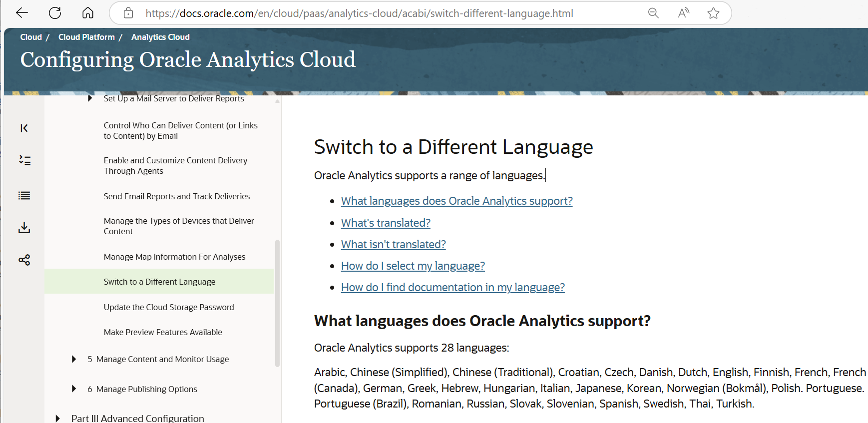The width and height of the screenshot is (868, 423).
Task: Open the Analytics Cloud breadcrumb link
Action: coord(160,37)
